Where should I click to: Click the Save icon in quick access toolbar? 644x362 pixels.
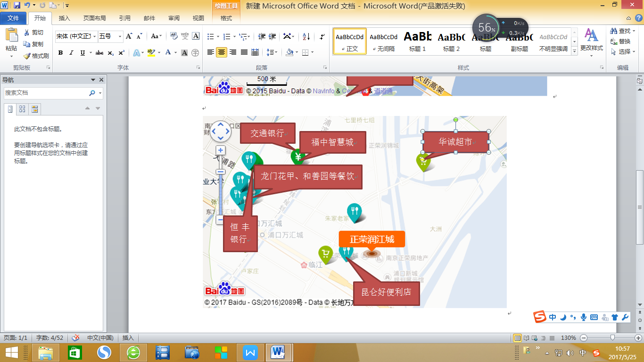click(17, 6)
